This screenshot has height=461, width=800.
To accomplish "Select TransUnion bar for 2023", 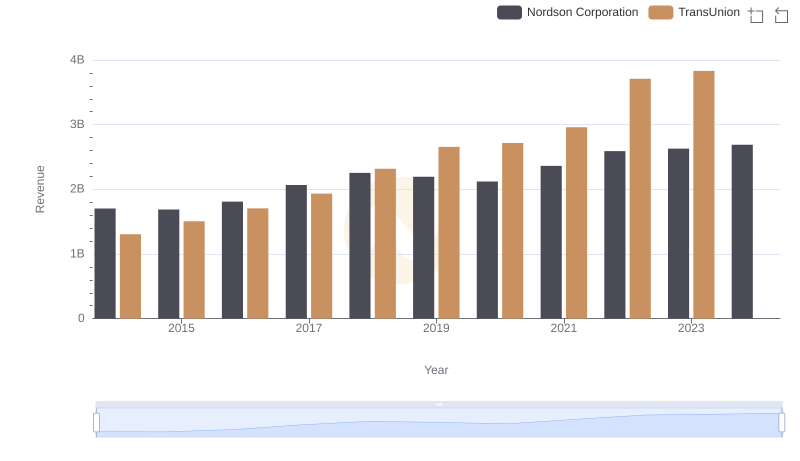I will (704, 195).
